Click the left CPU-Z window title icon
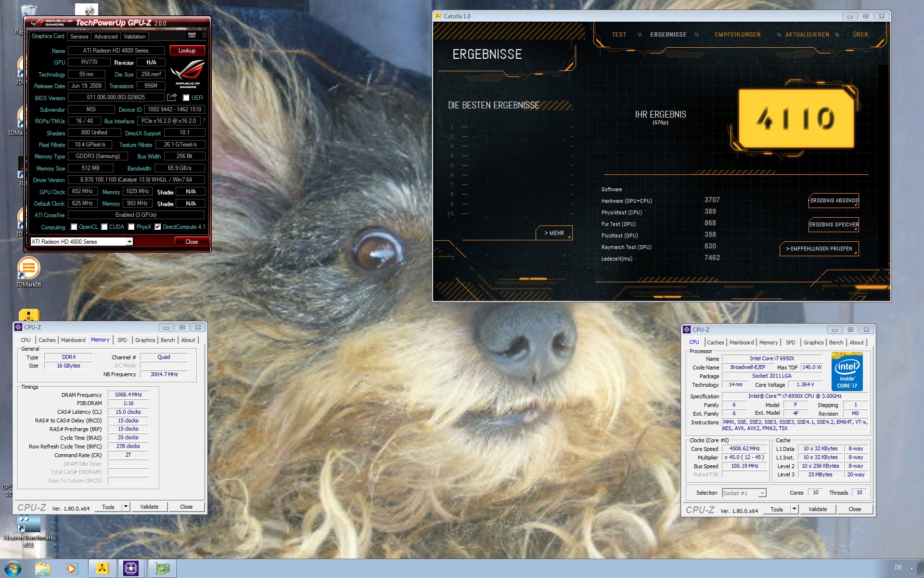 click(18, 327)
